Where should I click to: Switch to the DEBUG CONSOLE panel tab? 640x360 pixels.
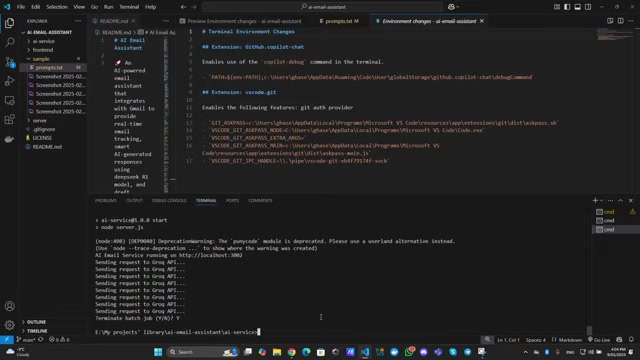[169, 200]
